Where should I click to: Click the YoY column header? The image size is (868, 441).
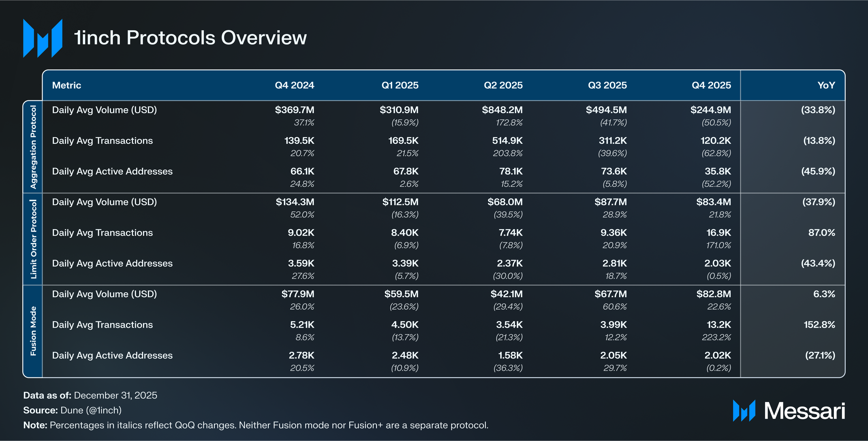tap(826, 85)
